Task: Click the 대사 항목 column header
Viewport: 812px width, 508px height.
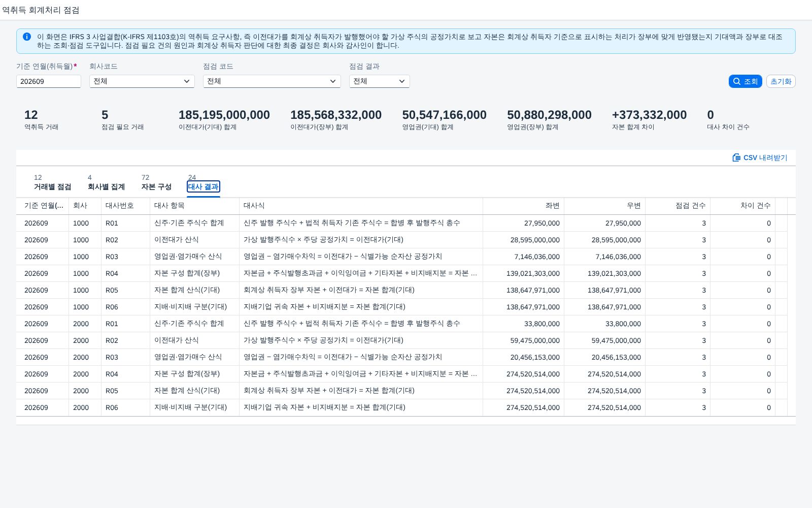Action: [194, 206]
